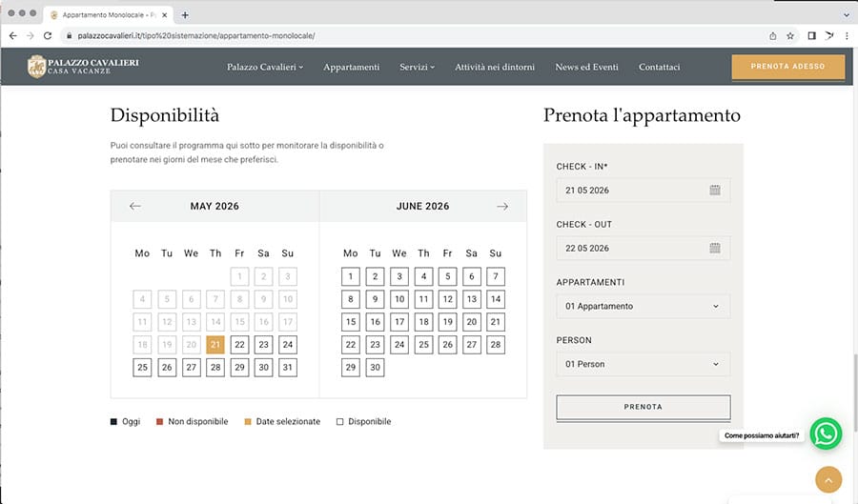The image size is (858, 504).
Task: Click the Come possiamo aiutarti? bubble
Action: point(762,435)
